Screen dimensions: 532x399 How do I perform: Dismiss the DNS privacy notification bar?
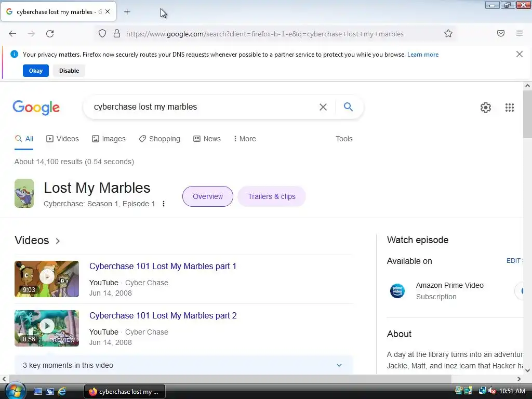pos(520,54)
